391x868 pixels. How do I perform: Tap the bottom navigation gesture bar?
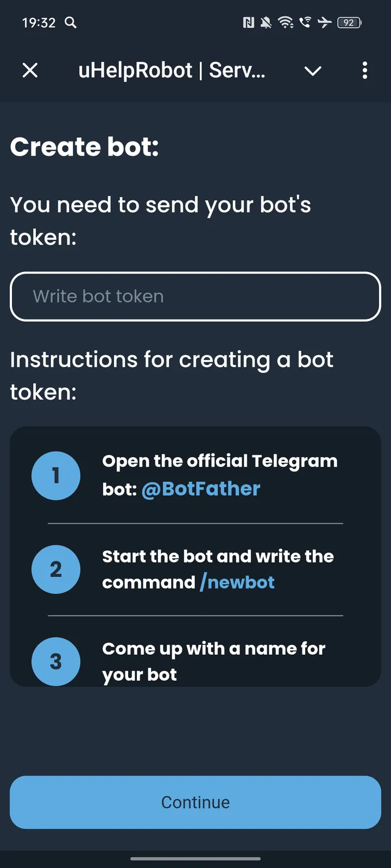click(195, 859)
